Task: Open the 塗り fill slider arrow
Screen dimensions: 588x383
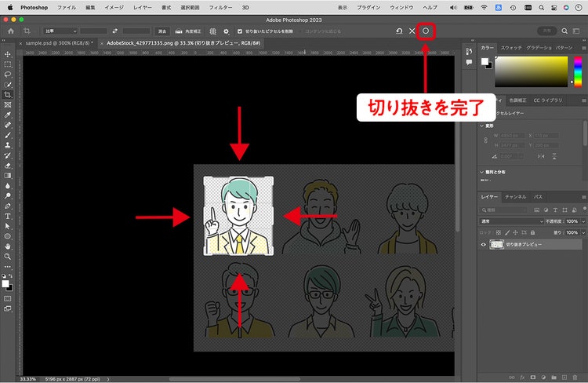Action: point(583,233)
